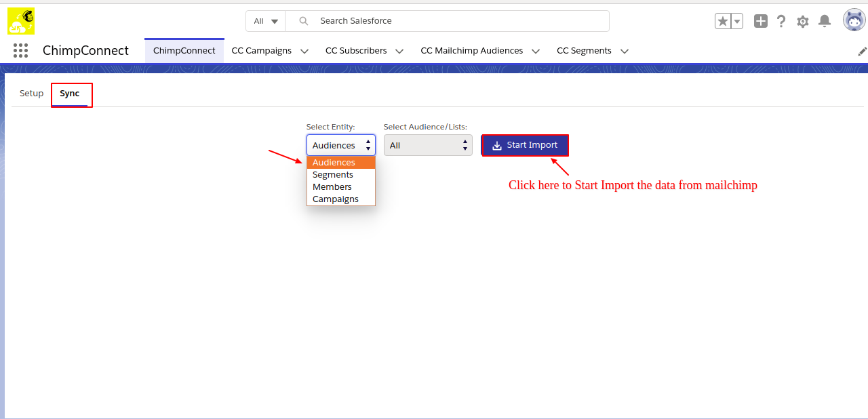This screenshot has height=419, width=868.
Task: Open the search scope All dropdown
Action: point(266,21)
